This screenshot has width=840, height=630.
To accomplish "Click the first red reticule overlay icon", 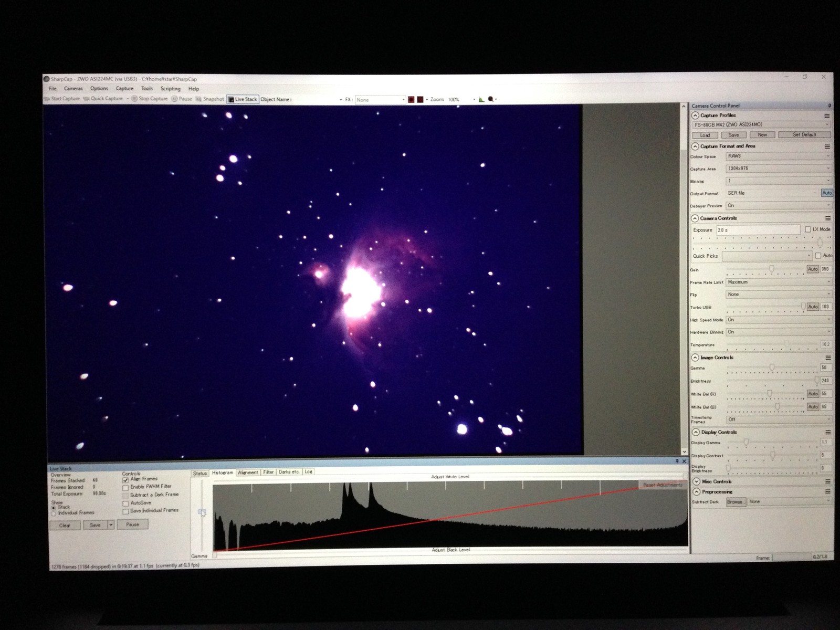I will point(411,99).
